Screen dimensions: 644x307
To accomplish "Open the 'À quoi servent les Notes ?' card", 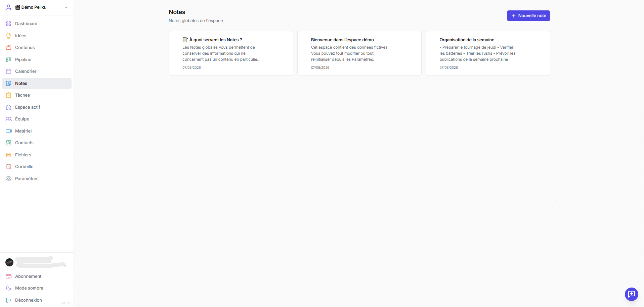I will tap(231, 53).
